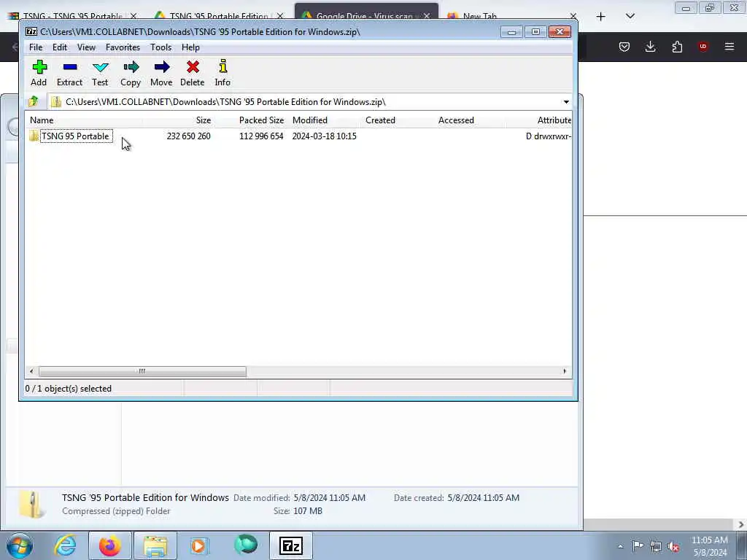Switch to Firefox in the taskbar
Image resolution: width=747 pixels, height=560 pixels.
click(109, 545)
